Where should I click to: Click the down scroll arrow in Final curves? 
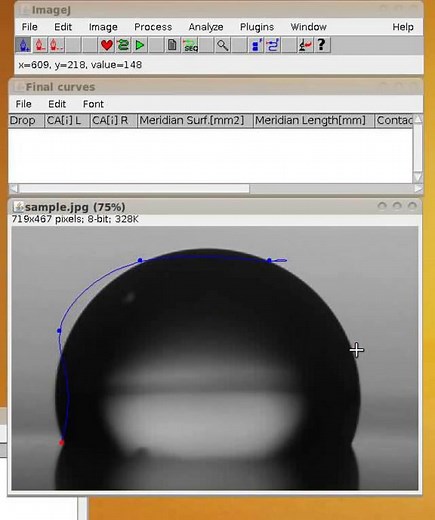tap(418, 176)
